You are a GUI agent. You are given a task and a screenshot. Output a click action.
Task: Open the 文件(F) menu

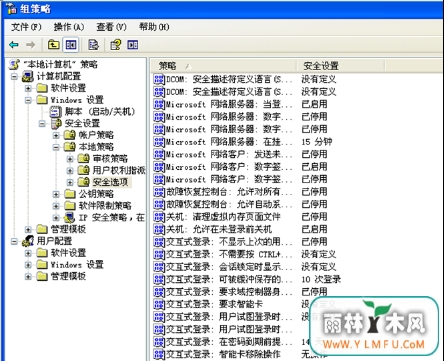pos(26,27)
